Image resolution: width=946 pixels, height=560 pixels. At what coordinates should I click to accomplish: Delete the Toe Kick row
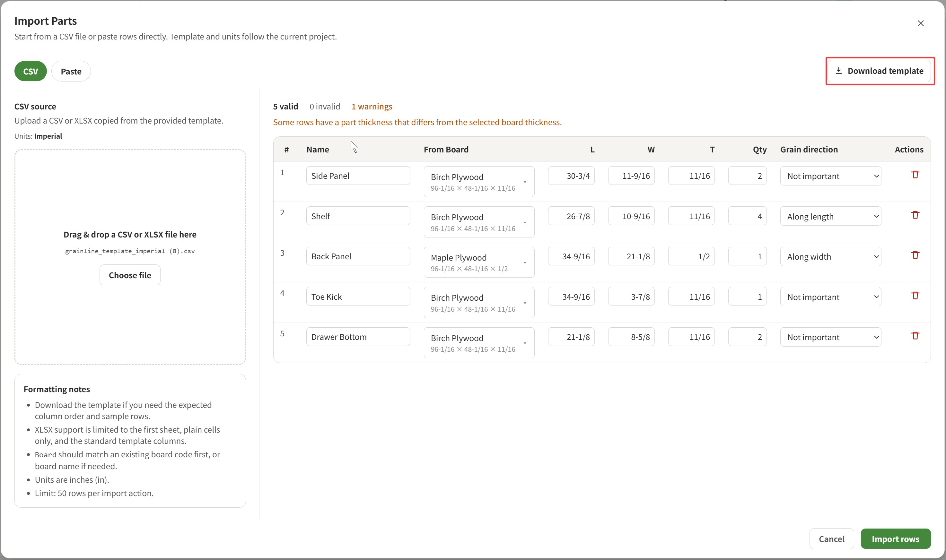tap(915, 296)
